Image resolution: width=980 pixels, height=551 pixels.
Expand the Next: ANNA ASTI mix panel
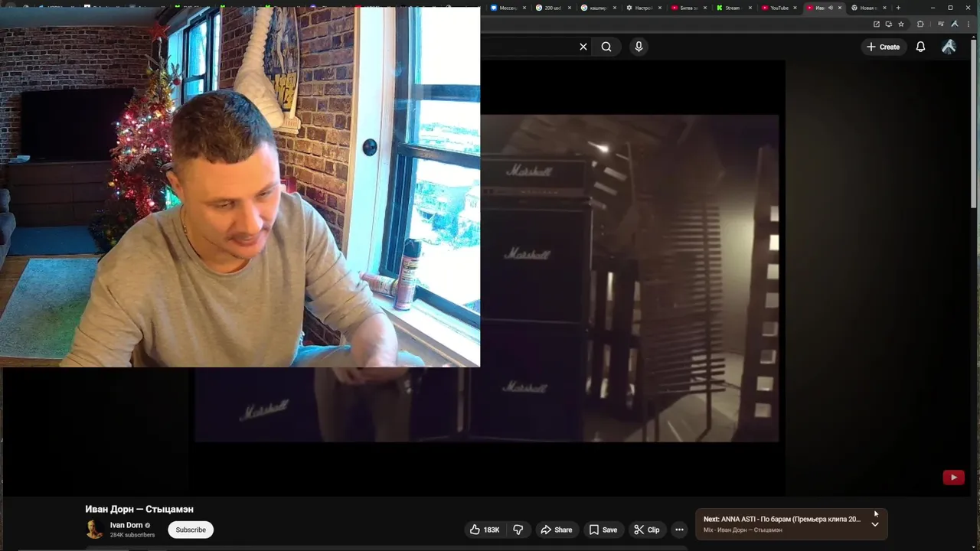click(875, 524)
